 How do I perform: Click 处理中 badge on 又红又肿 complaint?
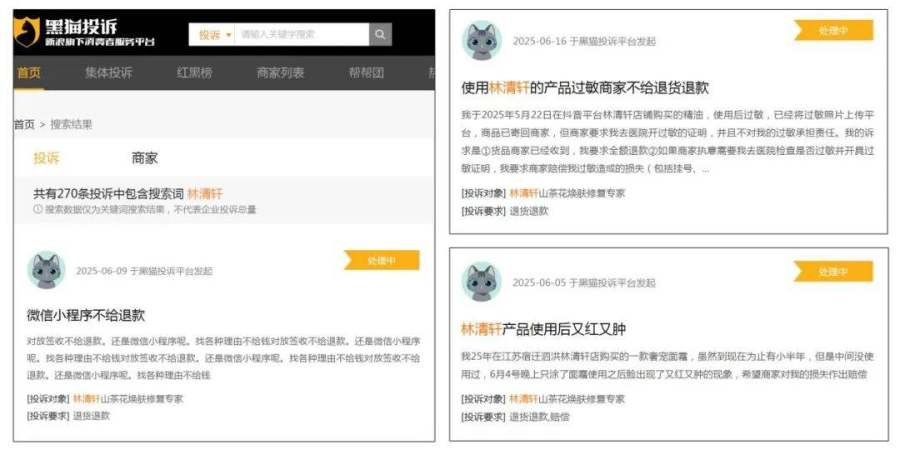[x=832, y=272]
